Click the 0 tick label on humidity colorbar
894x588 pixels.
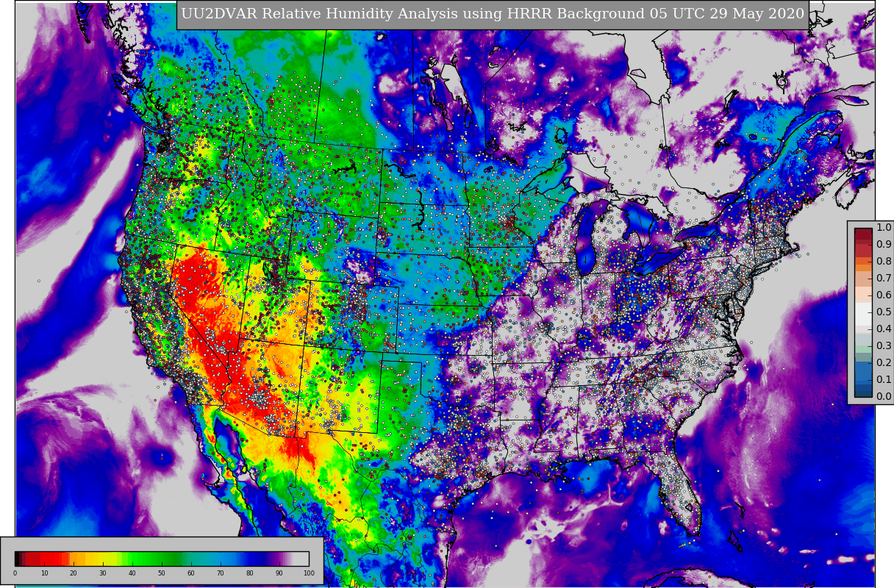pyautogui.click(x=15, y=573)
